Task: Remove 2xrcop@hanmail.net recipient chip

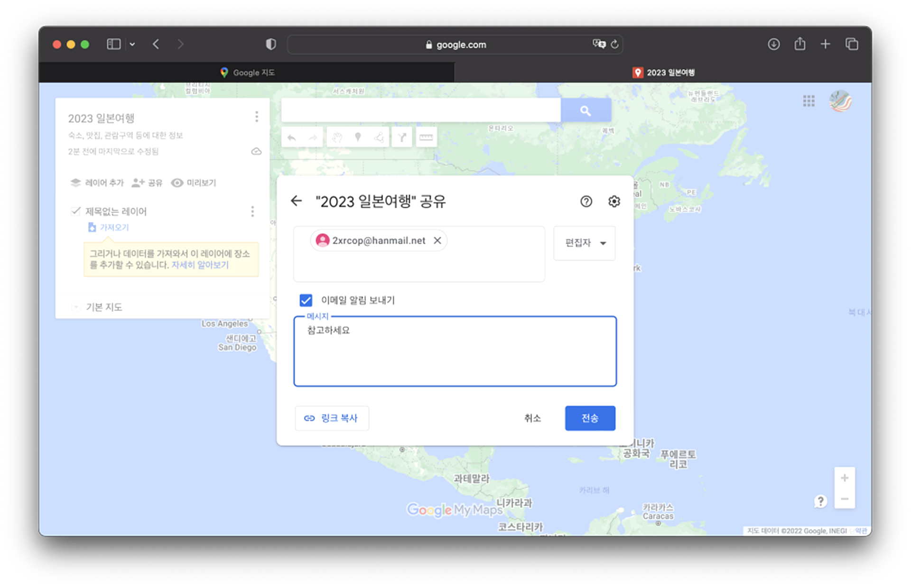Action: coord(437,240)
